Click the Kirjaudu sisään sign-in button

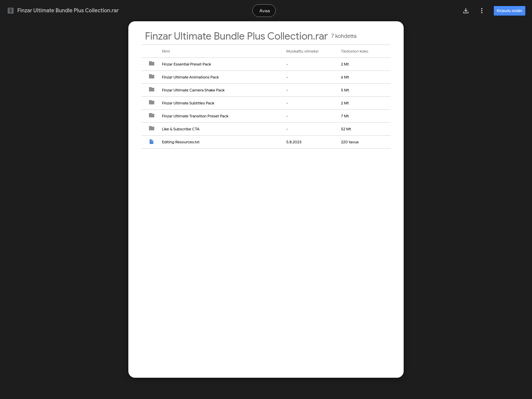tap(509, 11)
